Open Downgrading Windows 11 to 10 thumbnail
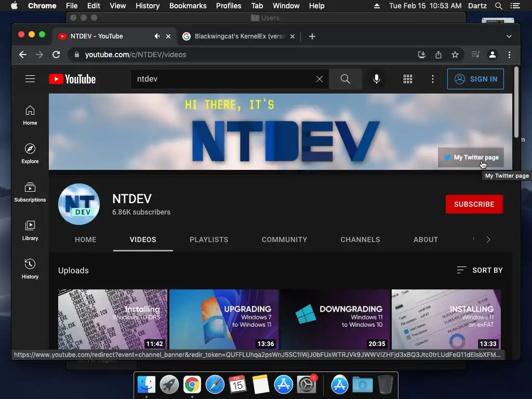Screen dimensions: 532x399 335,320
